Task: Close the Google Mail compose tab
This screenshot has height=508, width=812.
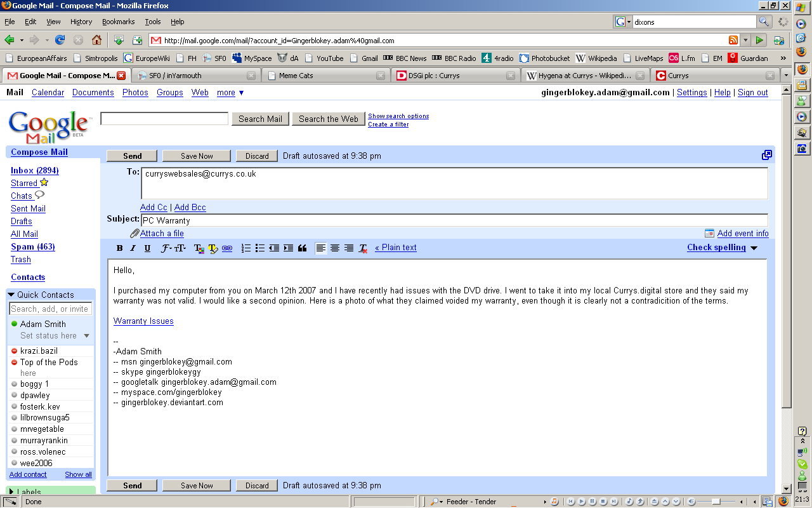Action: click(x=121, y=76)
